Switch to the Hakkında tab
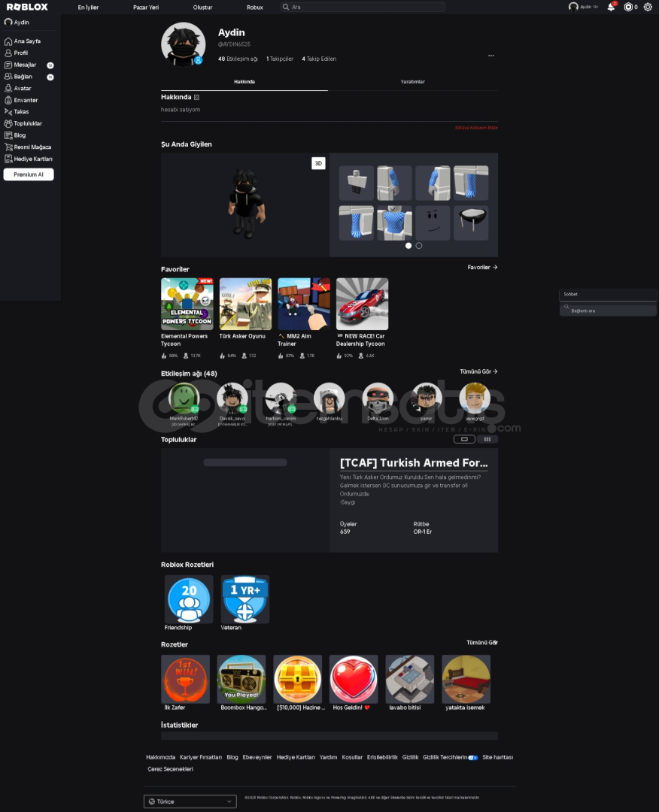This screenshot has width=659, height=812. point(244,82)
